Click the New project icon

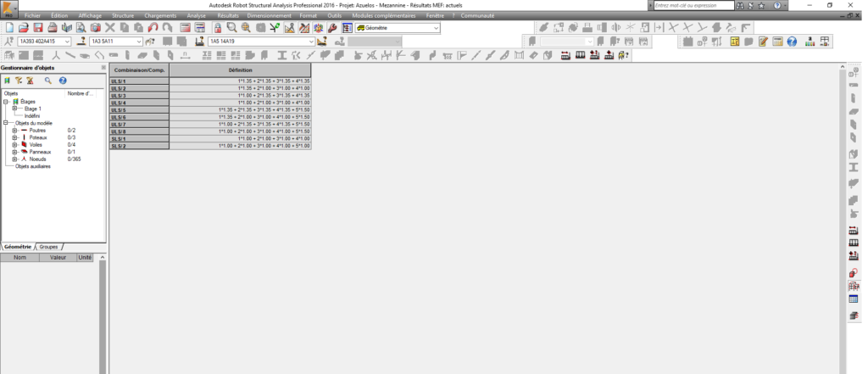click(9, 28)
